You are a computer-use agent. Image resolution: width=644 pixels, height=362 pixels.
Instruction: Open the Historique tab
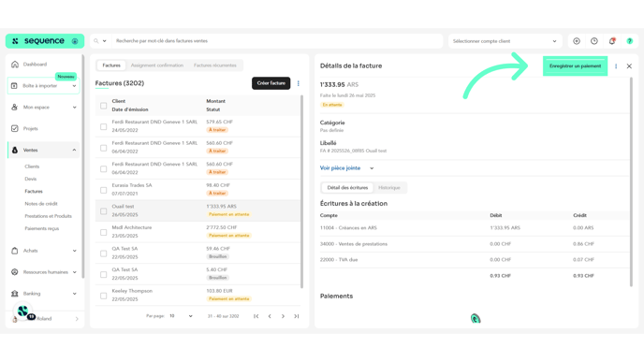pyautogui.click(x=389, y=188)
